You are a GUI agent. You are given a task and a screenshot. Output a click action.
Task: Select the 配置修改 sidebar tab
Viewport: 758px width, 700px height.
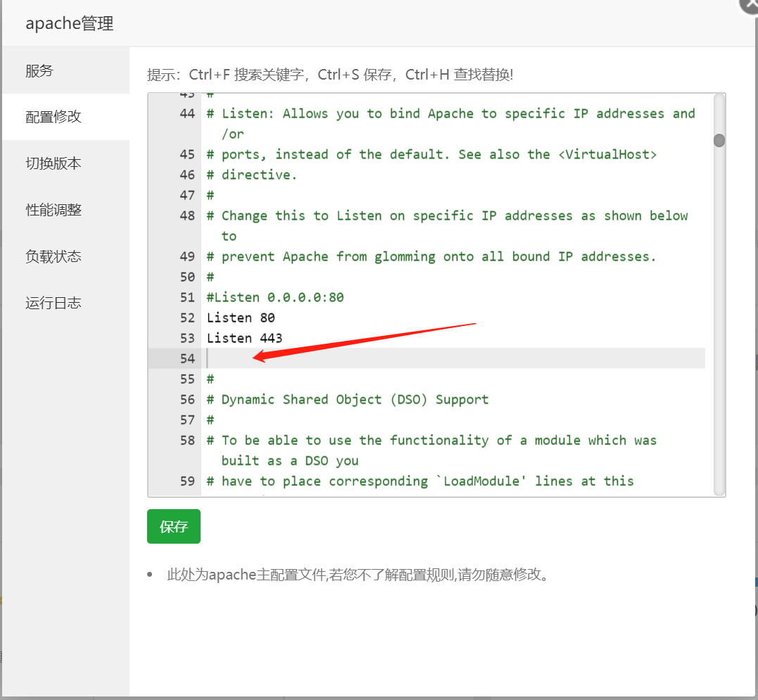pyautogui.click(x=65, y=117)
